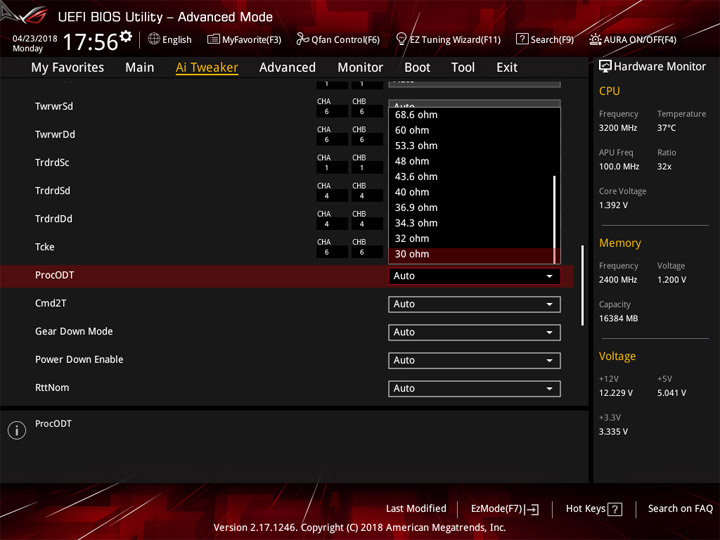Open the Exit tab
The image size is (720, 540).
click(x=507, y=68)
